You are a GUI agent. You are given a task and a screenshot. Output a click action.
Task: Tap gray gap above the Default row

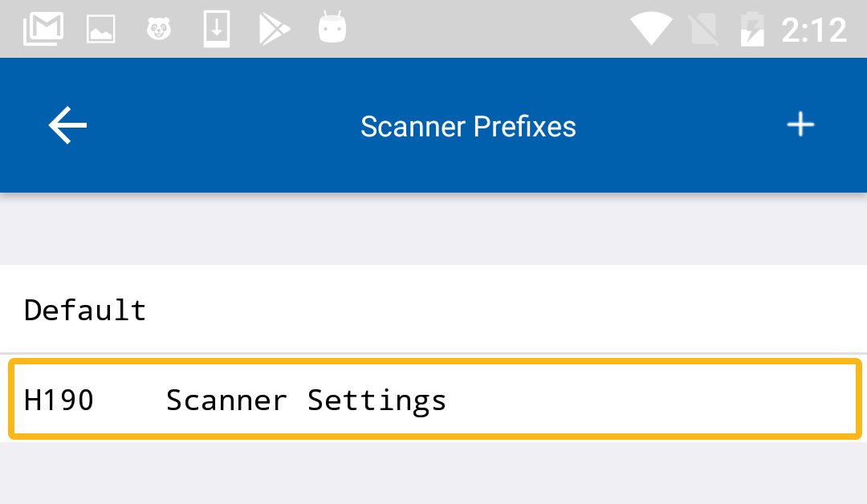[x=433, y=230]
